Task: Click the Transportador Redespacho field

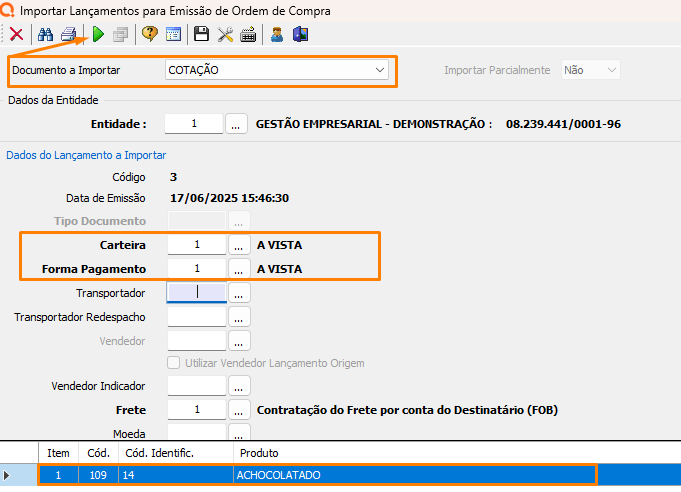Action: 197,317
